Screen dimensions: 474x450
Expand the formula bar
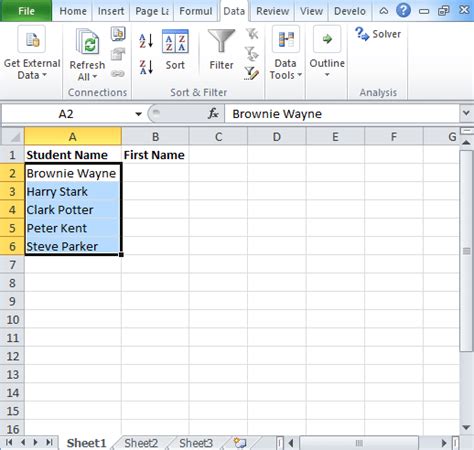pyautogui.click(x=466, y=113)
